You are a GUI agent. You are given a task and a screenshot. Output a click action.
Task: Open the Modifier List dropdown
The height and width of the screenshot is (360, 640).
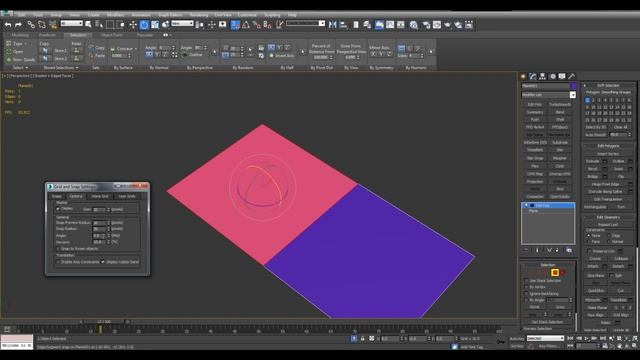(x=572, y=95)
